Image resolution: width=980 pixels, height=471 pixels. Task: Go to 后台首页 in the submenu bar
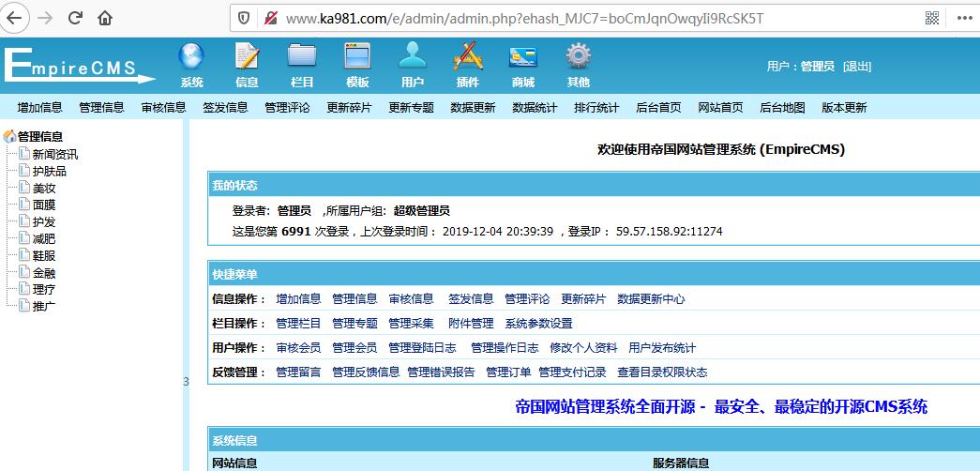[658, 108]
